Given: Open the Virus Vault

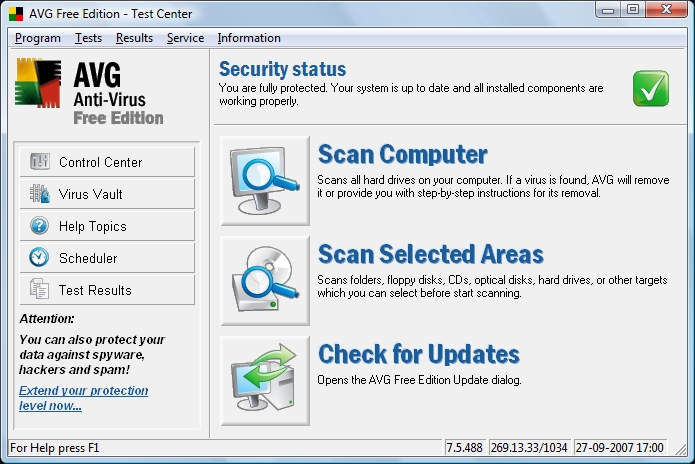Looking at the screenshot, I should coord(107,194).
